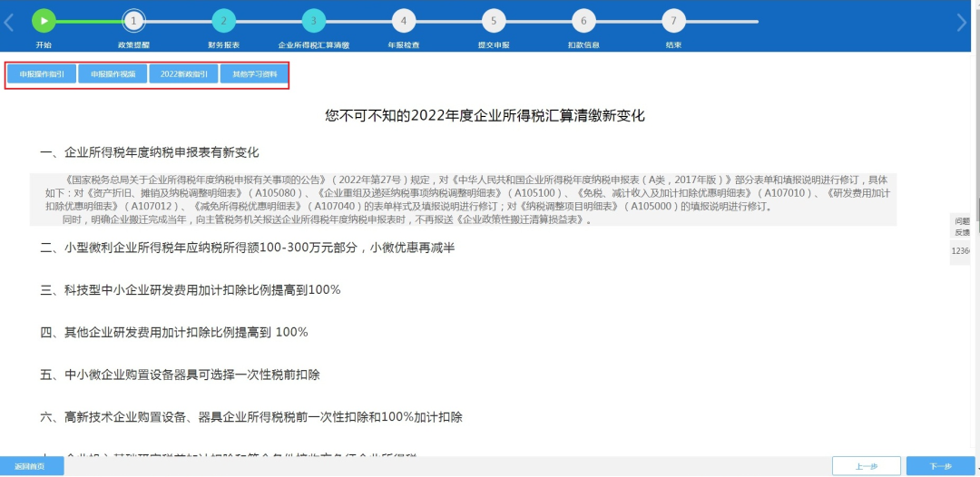Image resolution: width=980 pixels, height=477 pixels.
Task: Select the 其他学习资料 tab
Action: click(x=255, y=74)
